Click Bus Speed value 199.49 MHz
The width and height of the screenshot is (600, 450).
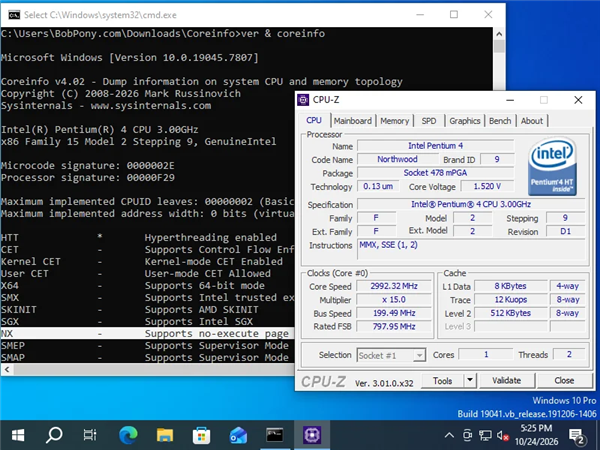[394, 313]
